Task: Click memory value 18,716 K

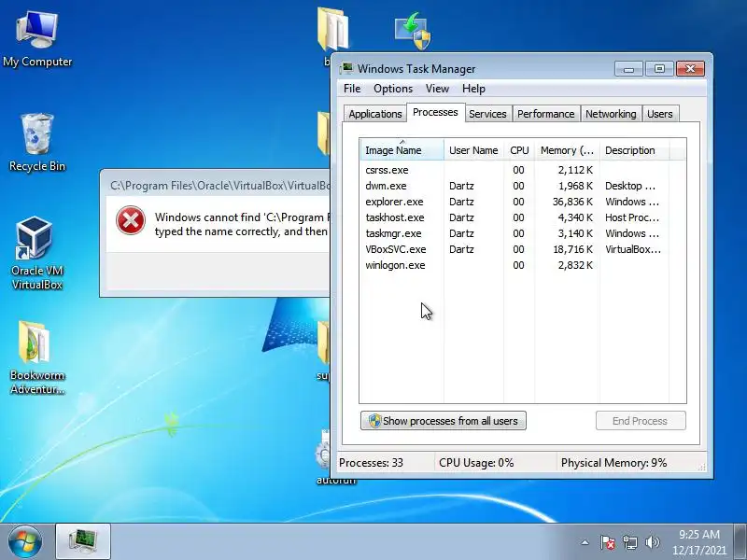Action: click(x=572, y=249)
